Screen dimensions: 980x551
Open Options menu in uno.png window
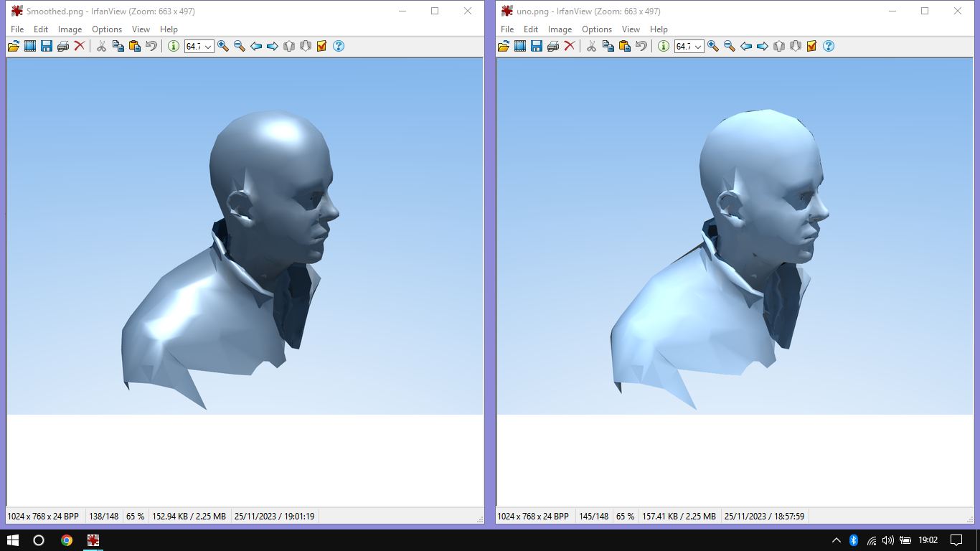(x=596, y=29)
